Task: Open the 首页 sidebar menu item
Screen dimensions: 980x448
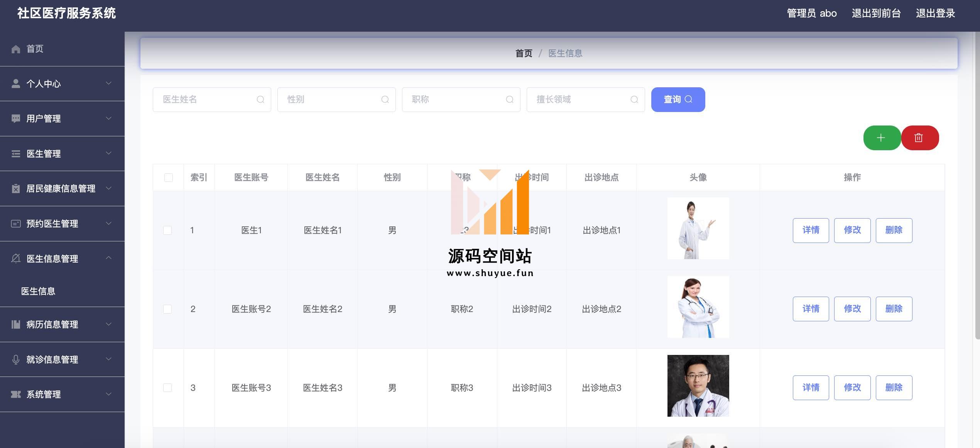Action: pos(62,49)
